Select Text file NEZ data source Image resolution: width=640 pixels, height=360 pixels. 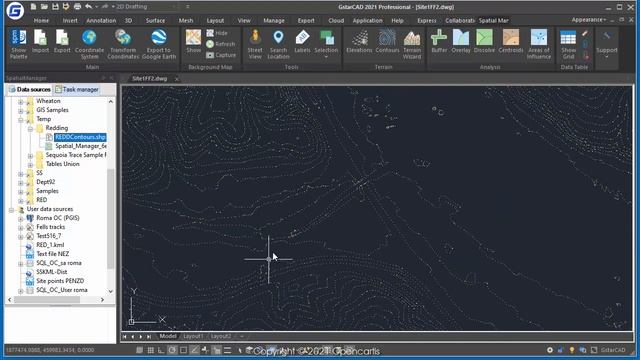53,254
